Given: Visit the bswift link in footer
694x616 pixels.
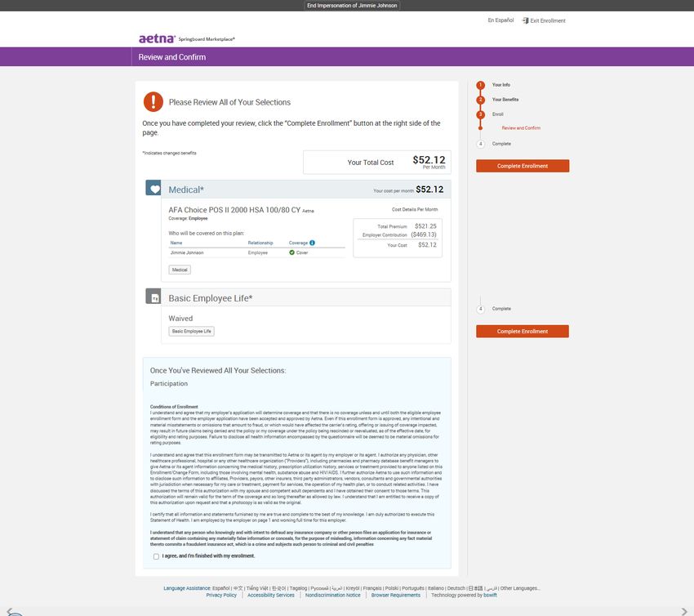Looking at the screenshot, I should [x=490, y=596].
